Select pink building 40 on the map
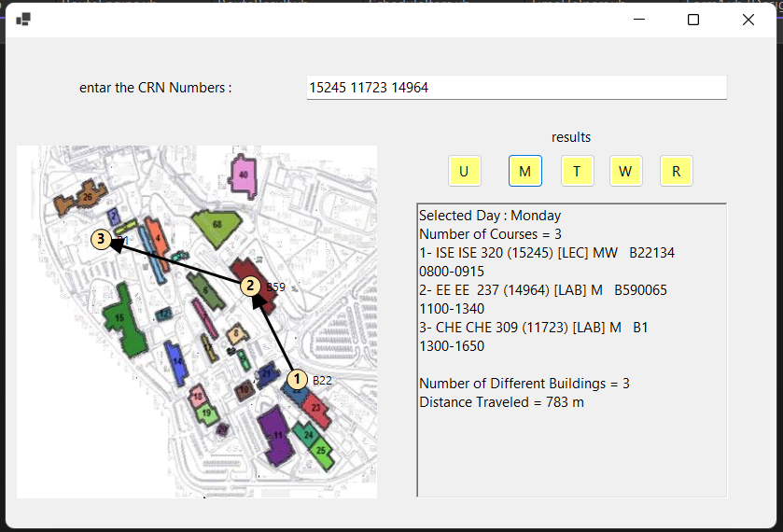Image resolution: width=783 pixels, height=532 pixels. (244, 175)
